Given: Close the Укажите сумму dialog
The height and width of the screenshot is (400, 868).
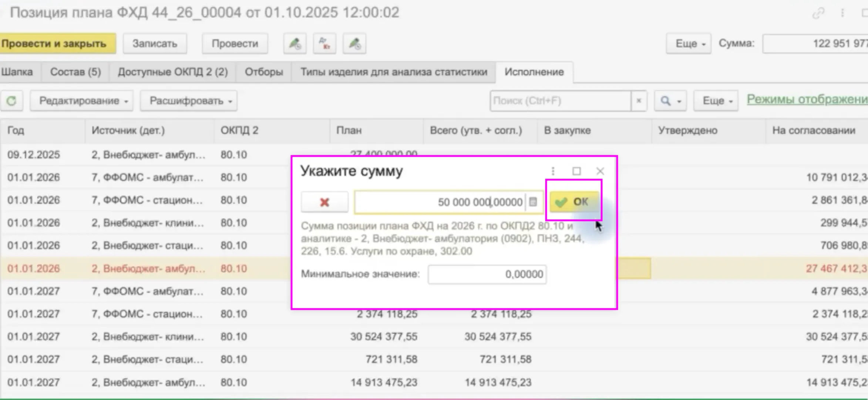Looking at the screenshot, I should point(600,171).
